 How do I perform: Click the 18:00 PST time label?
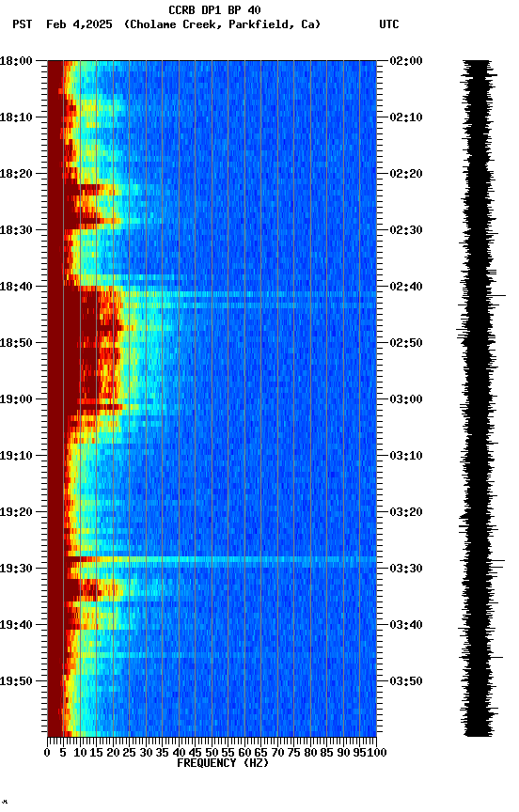(16, 61)
